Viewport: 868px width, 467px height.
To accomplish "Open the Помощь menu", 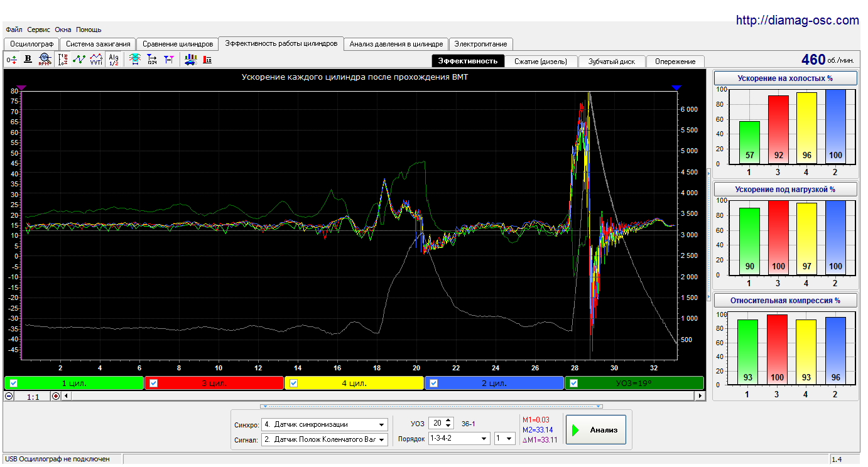I will click(89, 30).
